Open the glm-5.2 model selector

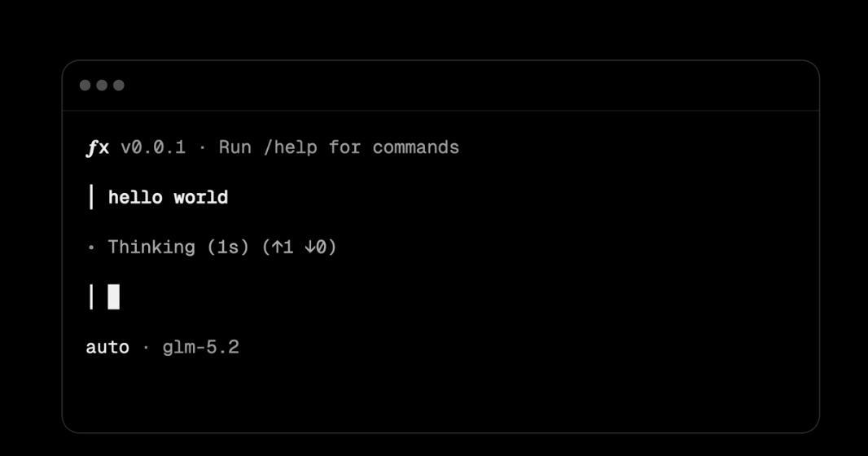tap(201, 348)
